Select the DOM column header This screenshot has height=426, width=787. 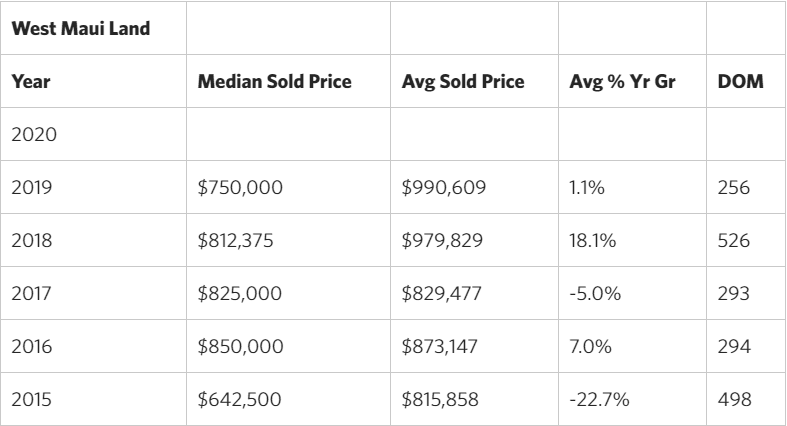[x=741, y=82]
